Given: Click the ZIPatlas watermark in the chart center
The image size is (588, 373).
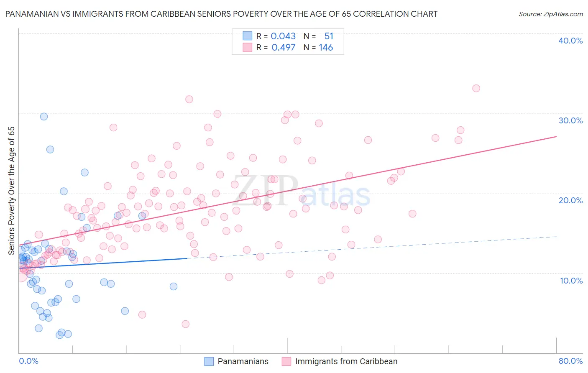Looking at the screenshot, I should click(x=301, y=191).
